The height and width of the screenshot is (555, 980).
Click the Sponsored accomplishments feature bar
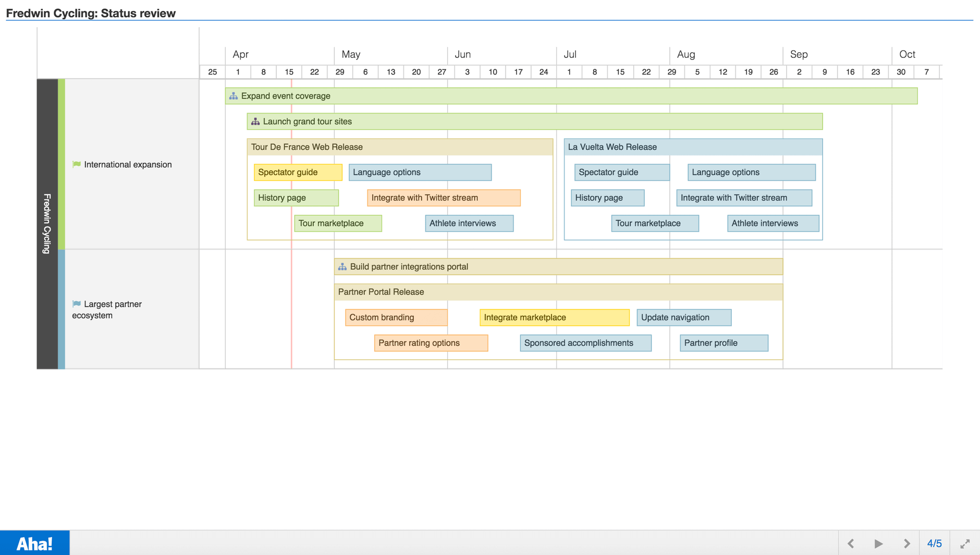585,343
